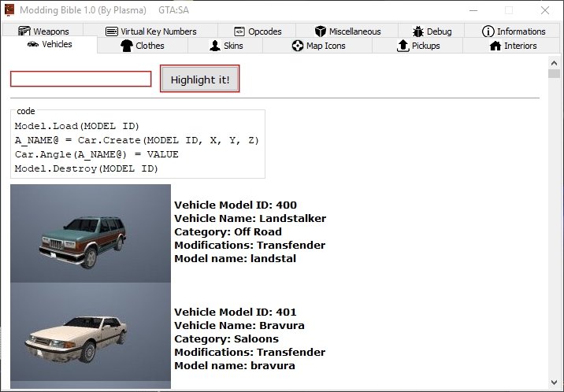Click the house icon for Interiors
The width and height of the screenshot is (564, 392).
tap(495, 46)
